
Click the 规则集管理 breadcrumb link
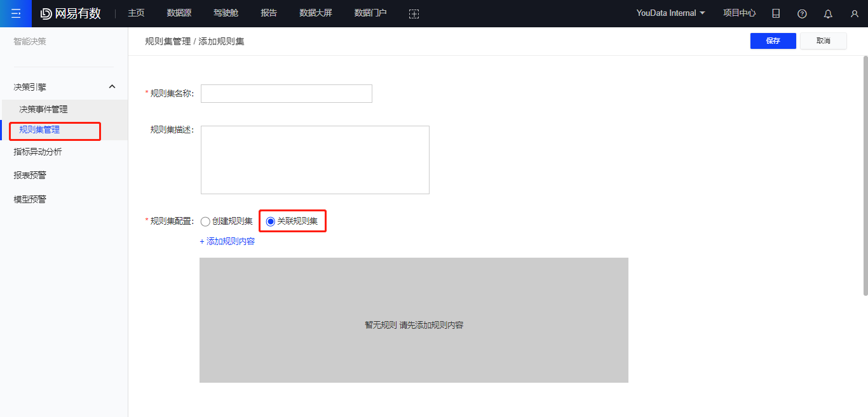(x=168, y=41)
